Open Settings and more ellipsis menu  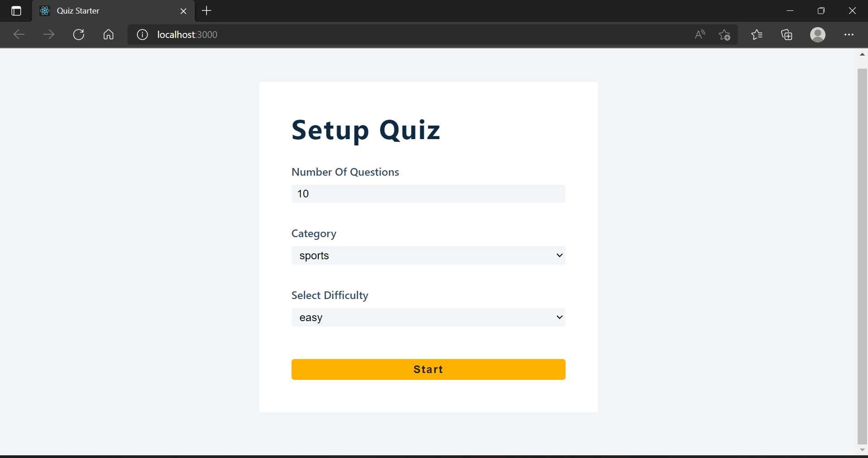click(849, 35)
